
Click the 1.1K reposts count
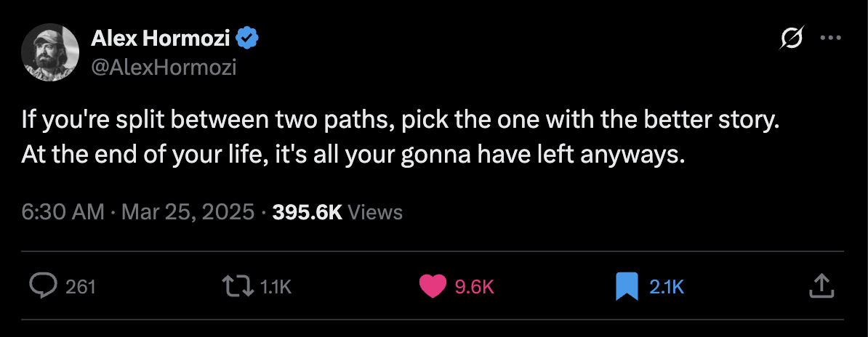(x=276, y=287)
